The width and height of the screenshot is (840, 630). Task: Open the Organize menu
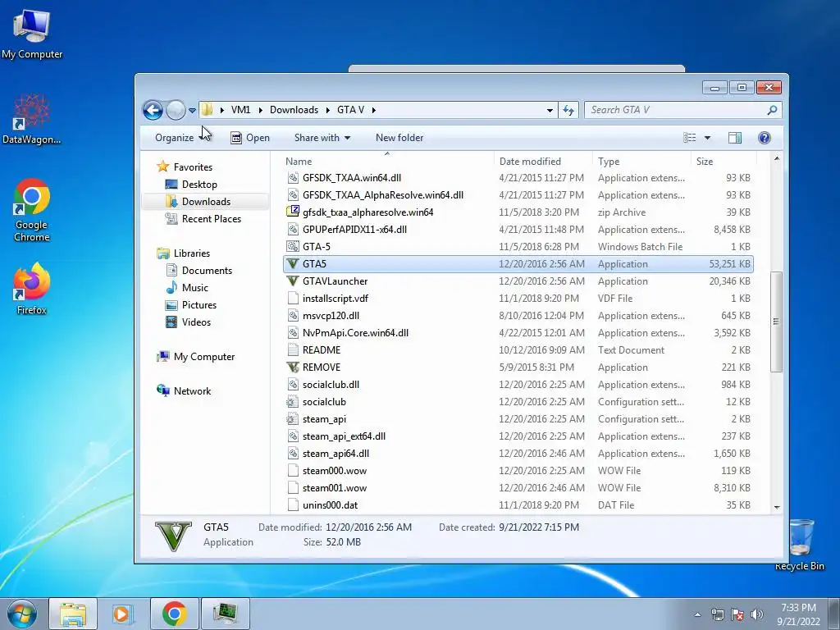(x=182, y=138)
